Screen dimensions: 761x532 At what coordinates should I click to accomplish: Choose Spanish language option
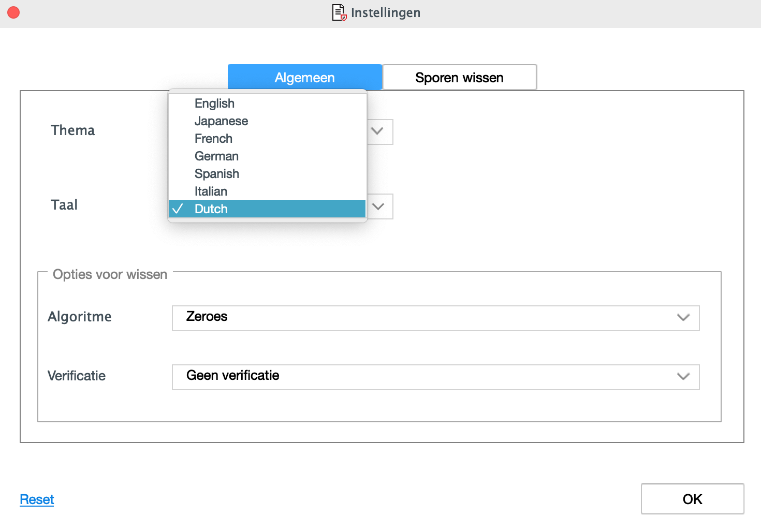coord(267,174)
